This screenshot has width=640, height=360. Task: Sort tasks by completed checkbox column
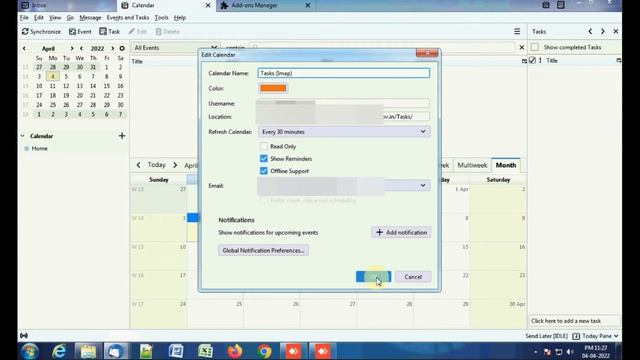tap(532, 60)
